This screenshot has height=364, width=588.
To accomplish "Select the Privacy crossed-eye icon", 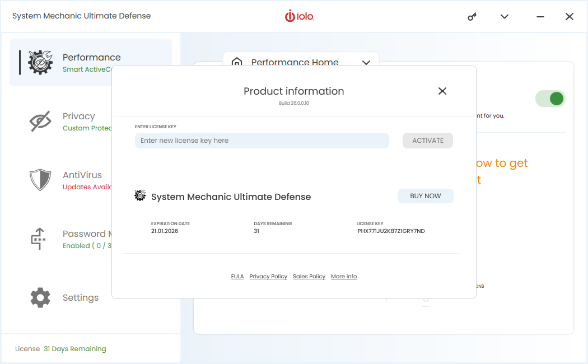I will (x=40, y=121).
